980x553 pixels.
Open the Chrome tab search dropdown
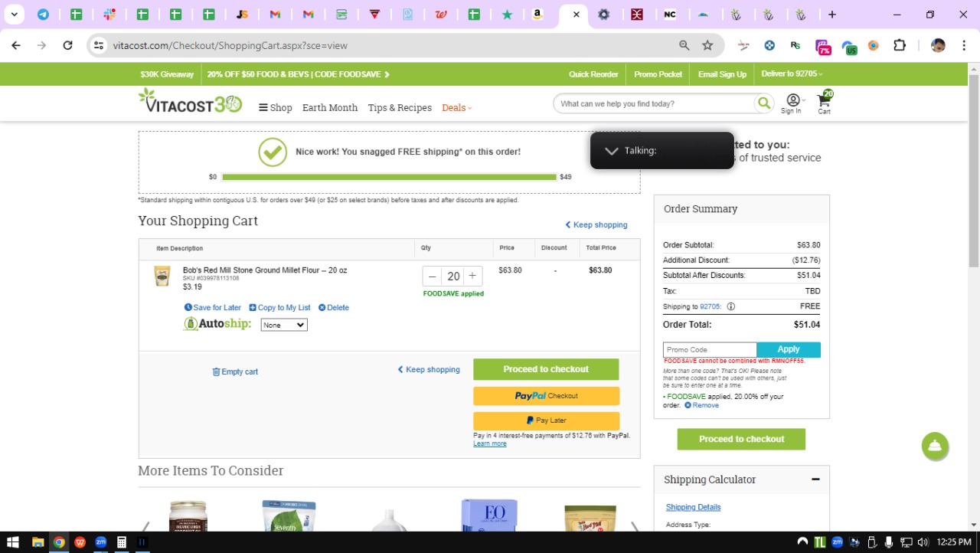pos(14,15)
